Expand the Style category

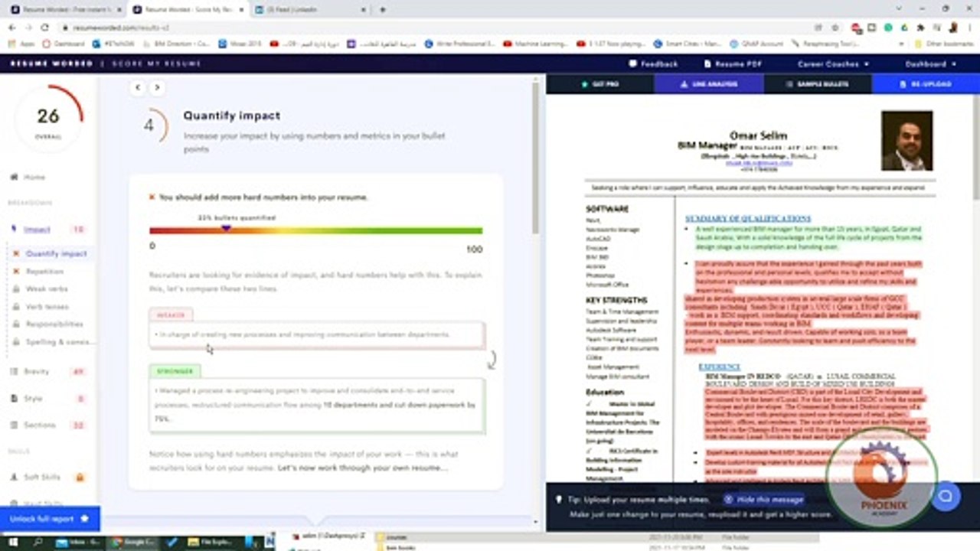coord(47,398)
